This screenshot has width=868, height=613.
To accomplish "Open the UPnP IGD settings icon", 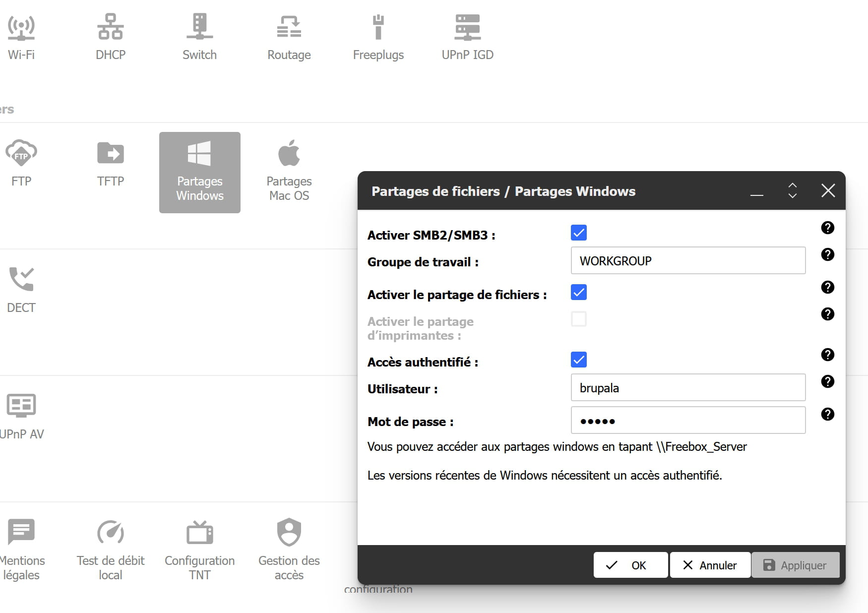I will pyautogui.click(x=468, y=37).
